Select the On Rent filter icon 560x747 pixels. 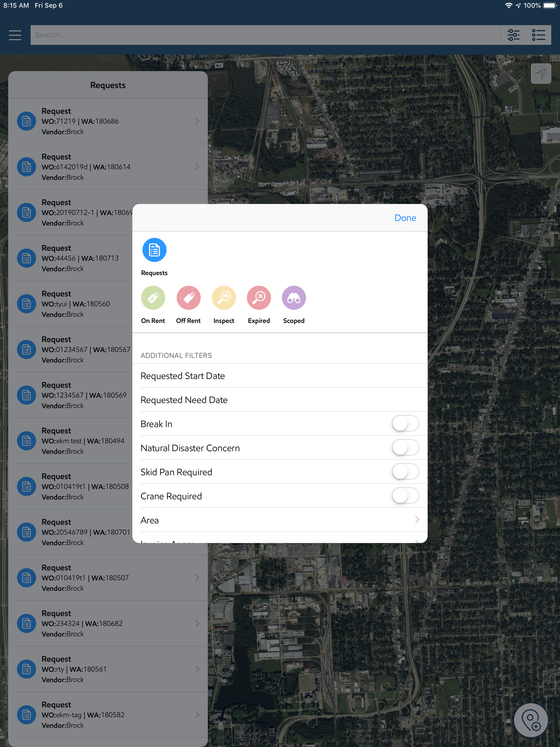pyautogui.click(x=153, y=298)
